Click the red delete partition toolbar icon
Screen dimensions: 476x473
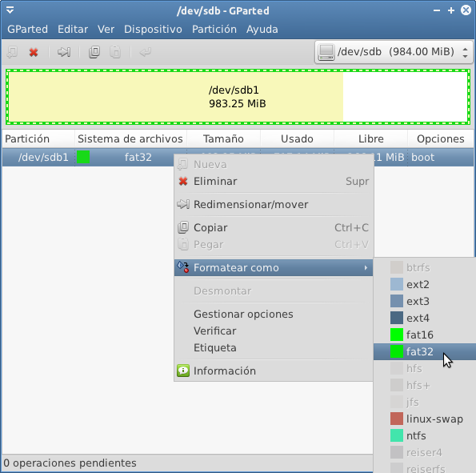click(x=34, y=52)
